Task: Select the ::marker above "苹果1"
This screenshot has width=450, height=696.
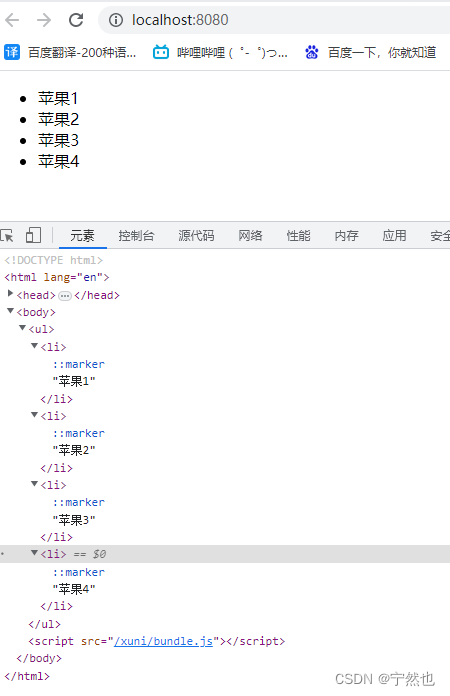Action: pyautogui.click(x=79, y=364)
